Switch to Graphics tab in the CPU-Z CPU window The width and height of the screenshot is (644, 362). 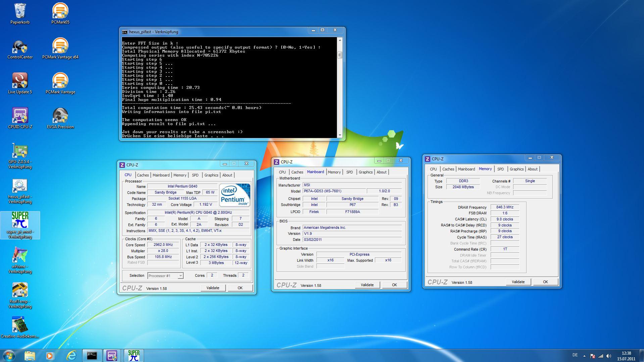click(211, 175)
